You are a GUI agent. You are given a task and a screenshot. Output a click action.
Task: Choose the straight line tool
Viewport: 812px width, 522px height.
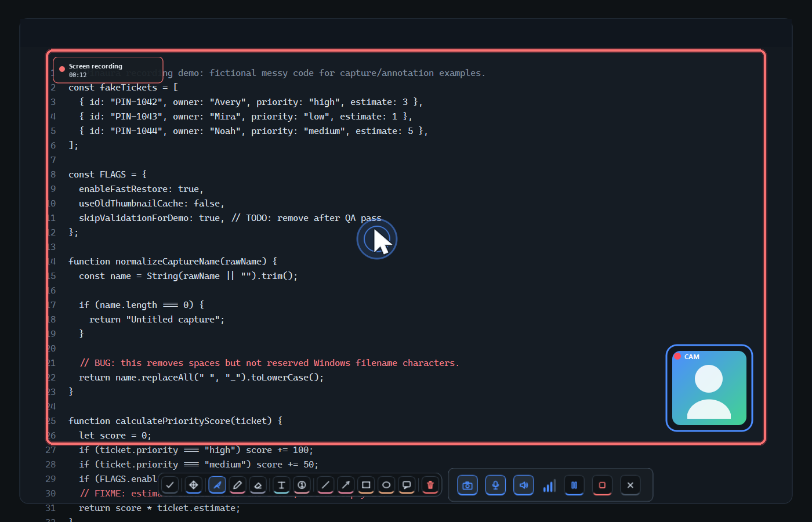325,485
